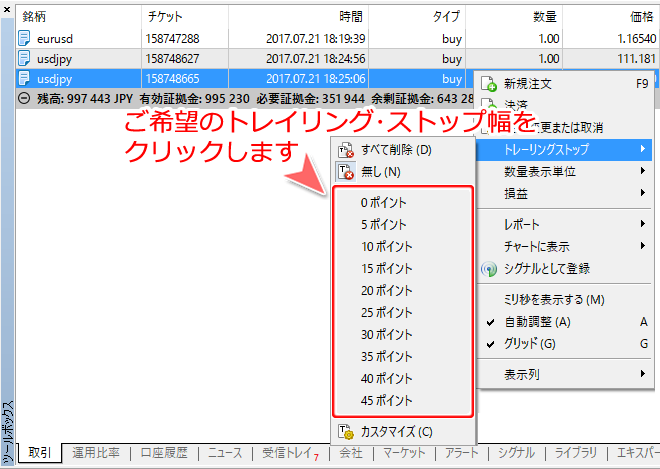Select 数量表示単位 menu entry

pos(564,171)
